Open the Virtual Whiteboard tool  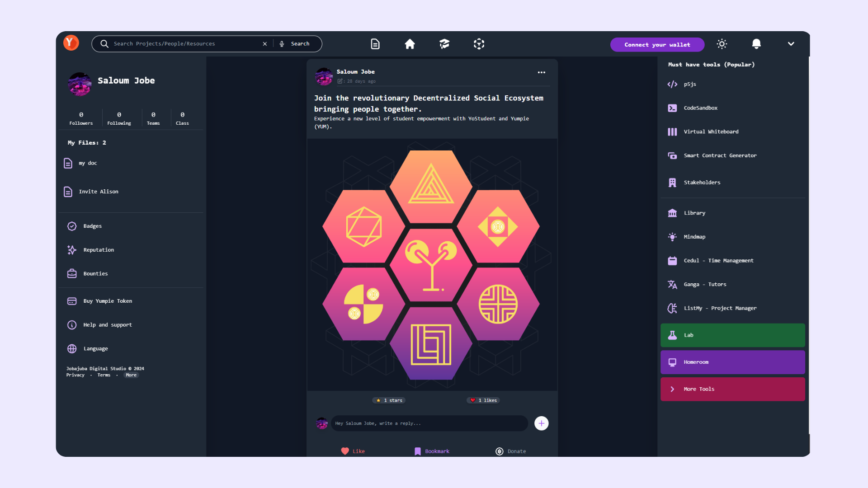click(x=711, y=132)
